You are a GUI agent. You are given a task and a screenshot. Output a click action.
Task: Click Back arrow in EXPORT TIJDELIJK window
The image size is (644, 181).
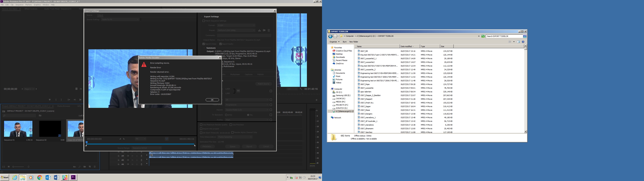pos(331,36)
